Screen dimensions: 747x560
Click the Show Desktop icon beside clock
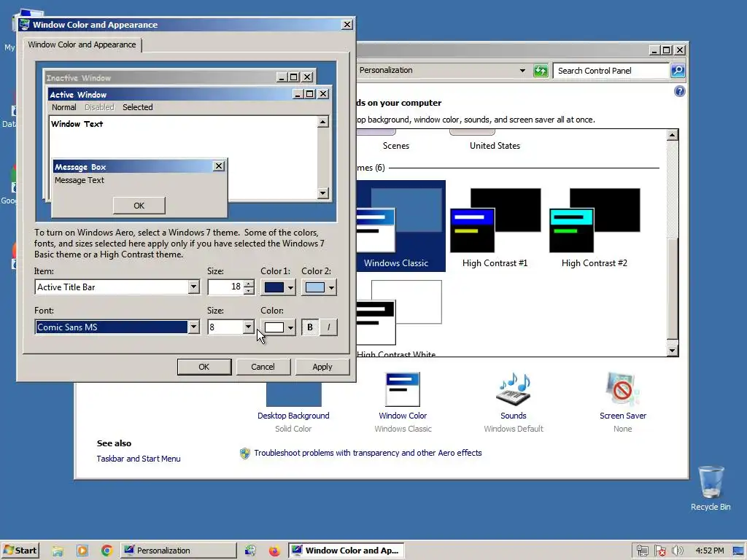(738, 551)
